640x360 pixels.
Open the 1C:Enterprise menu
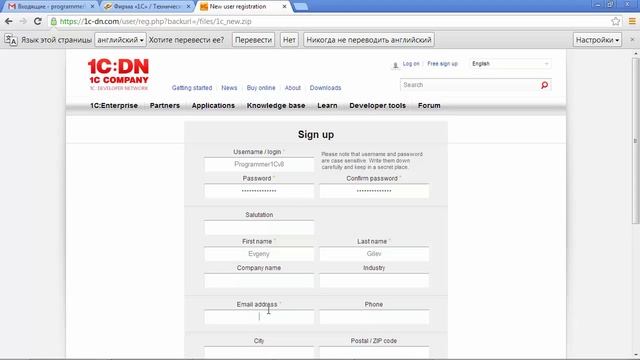pyautogui.click(x=114, y=105)
